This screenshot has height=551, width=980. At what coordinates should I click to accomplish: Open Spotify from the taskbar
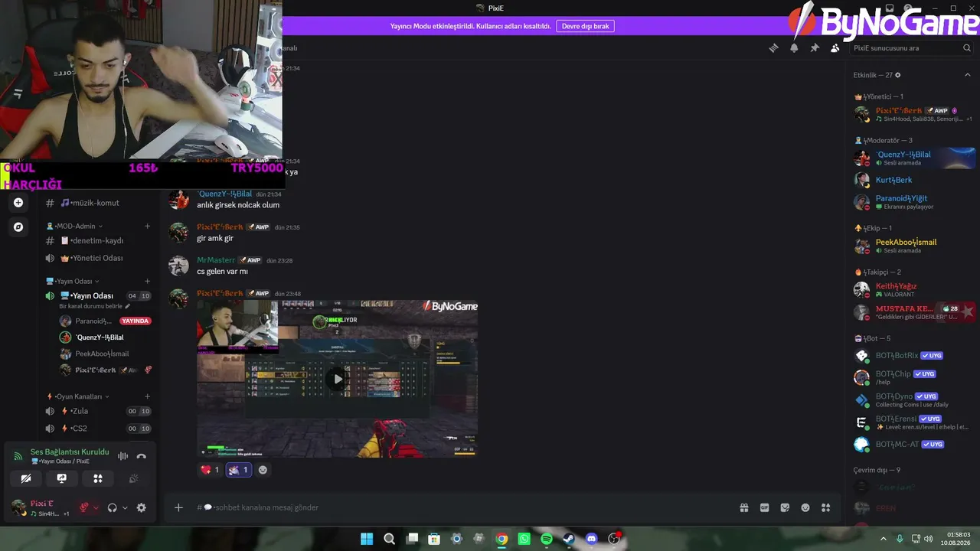(547, 539)
